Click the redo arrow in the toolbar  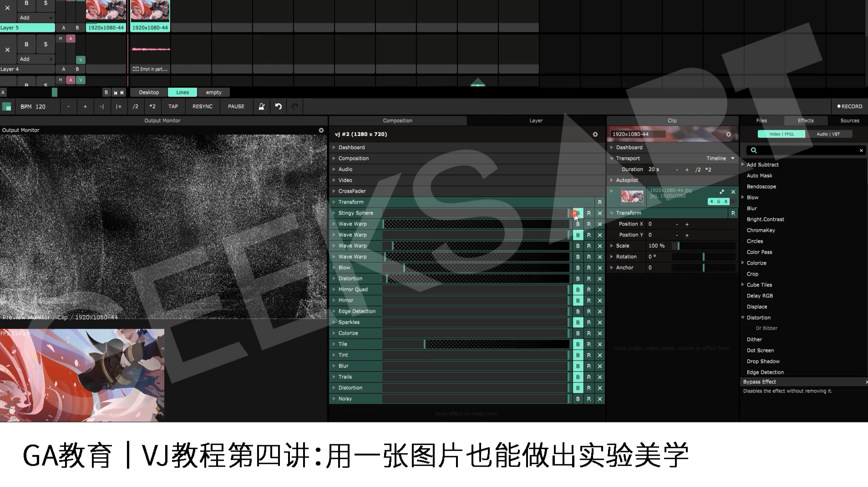295,107
